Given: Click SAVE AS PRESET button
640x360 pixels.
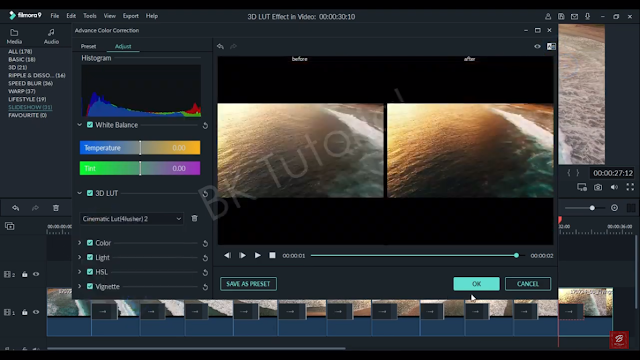Looking at the screenshot, I should [248, 284].
